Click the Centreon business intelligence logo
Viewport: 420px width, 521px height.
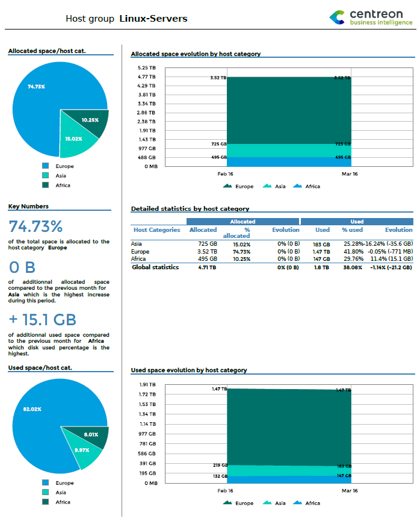pyautogui.click(x=371, y=17)
